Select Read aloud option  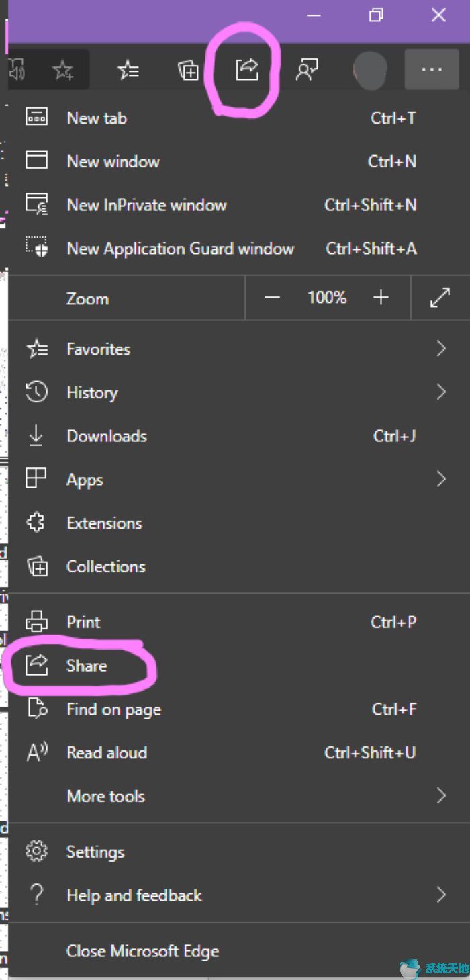(238, 752)
